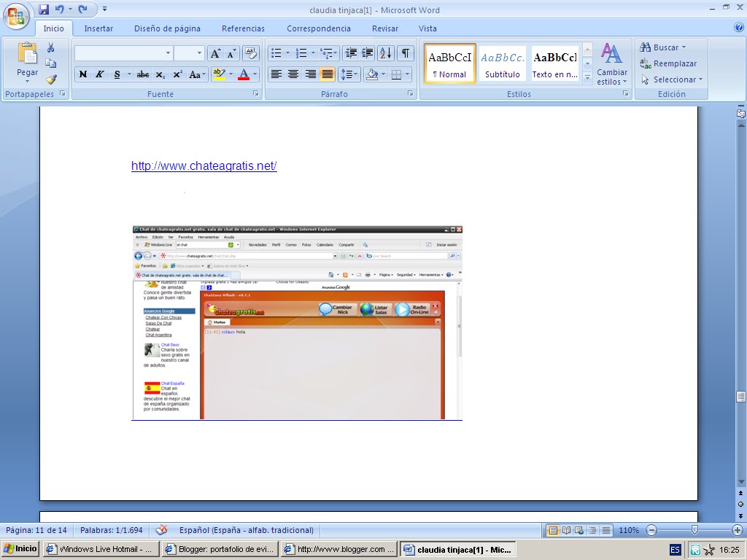Click the Paste (Pegar) button
747x560 pixels.
[x=27, y=62]
